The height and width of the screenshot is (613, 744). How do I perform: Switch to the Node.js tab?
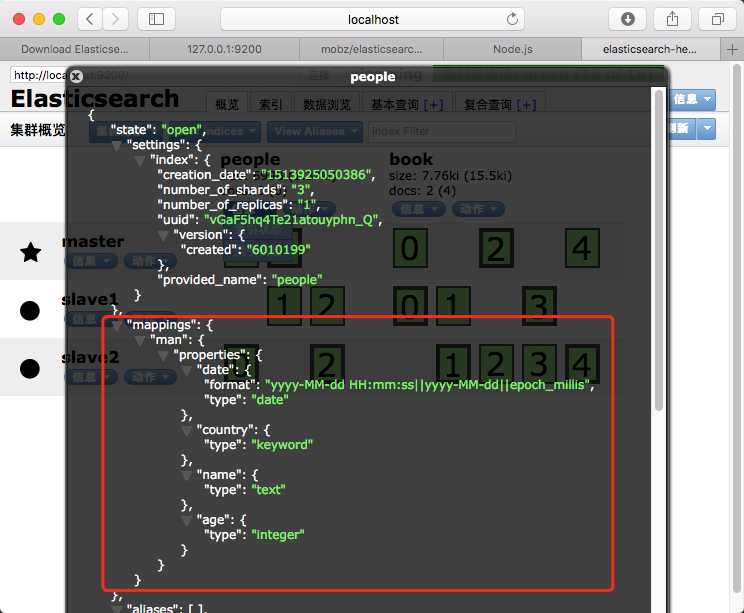pos(512,49)
